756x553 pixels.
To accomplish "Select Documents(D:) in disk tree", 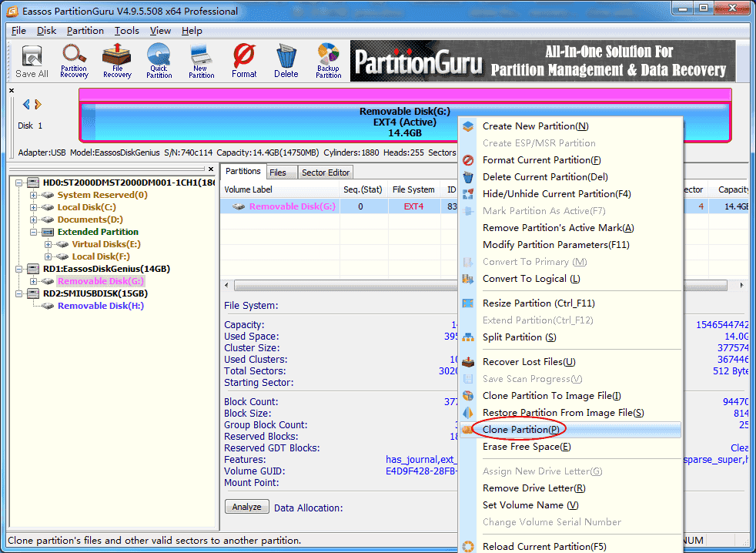I will tap(90, 220).
